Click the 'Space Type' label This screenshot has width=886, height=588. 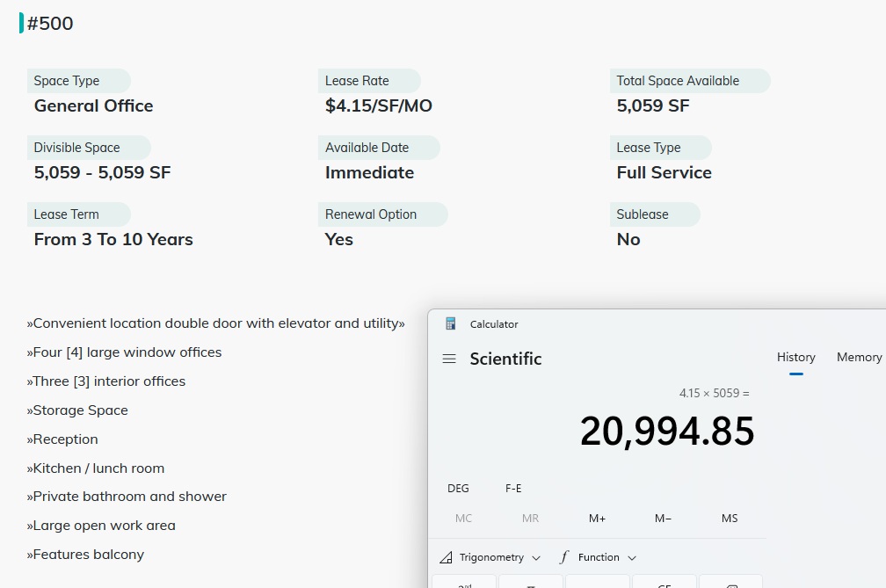(x=67, y=81)
